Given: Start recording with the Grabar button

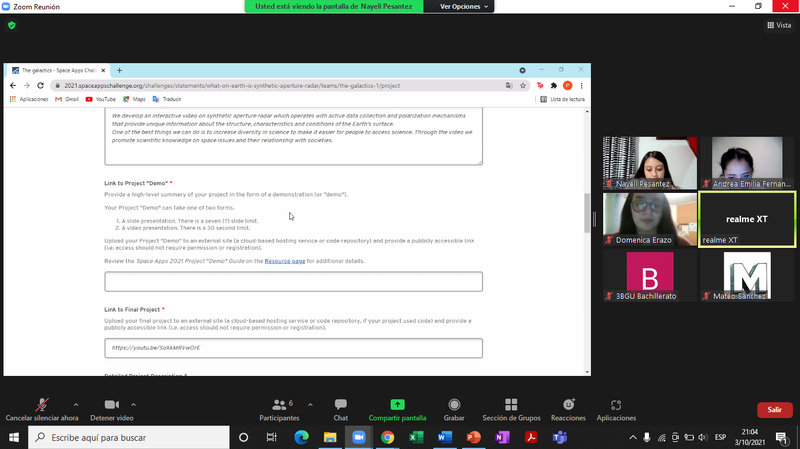Looking at the screenshot, I should (x=454, y=406).
